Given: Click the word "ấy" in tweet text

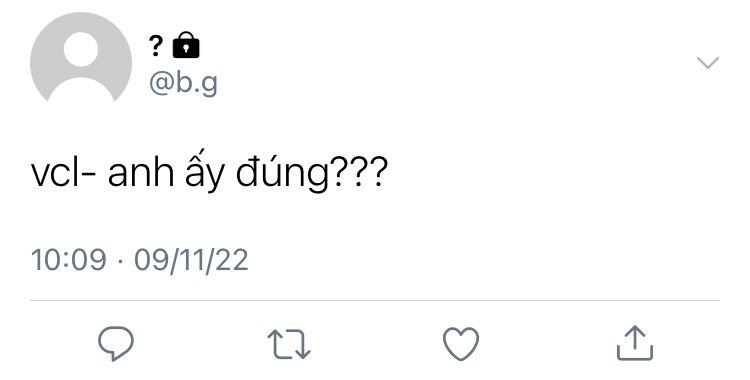Looking at the screenshot, I should click(x=205, y=171).
